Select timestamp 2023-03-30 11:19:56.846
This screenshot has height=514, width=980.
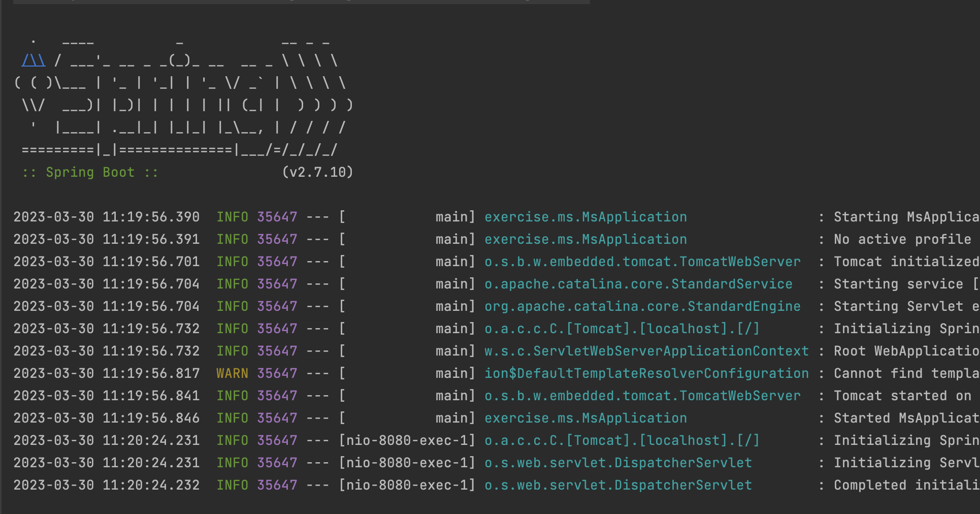click(x=107, y=418)
